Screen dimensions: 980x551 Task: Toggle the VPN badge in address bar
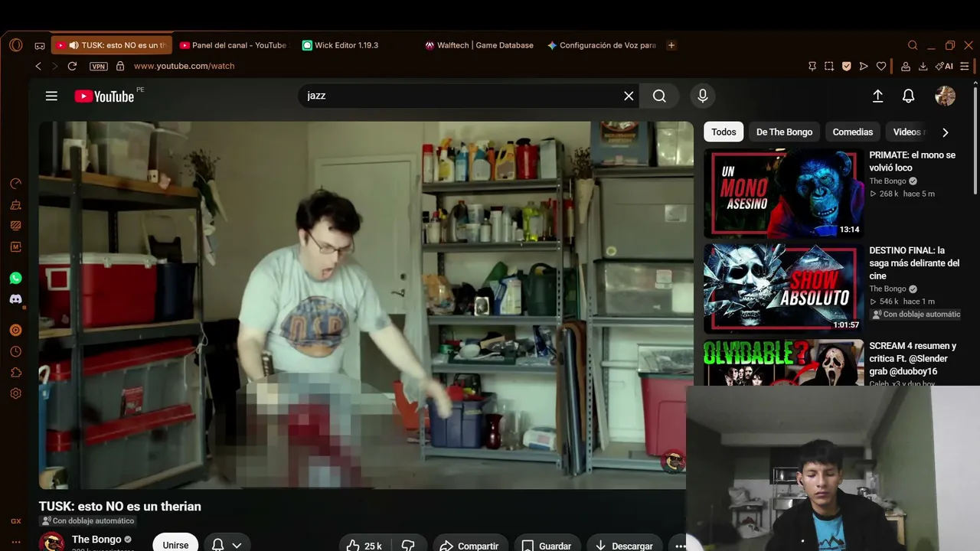tap(99, 67)
